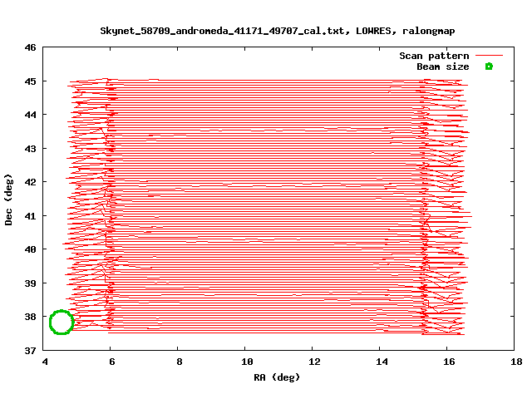Click the Dec axis value 41

(x=30, y=216)
